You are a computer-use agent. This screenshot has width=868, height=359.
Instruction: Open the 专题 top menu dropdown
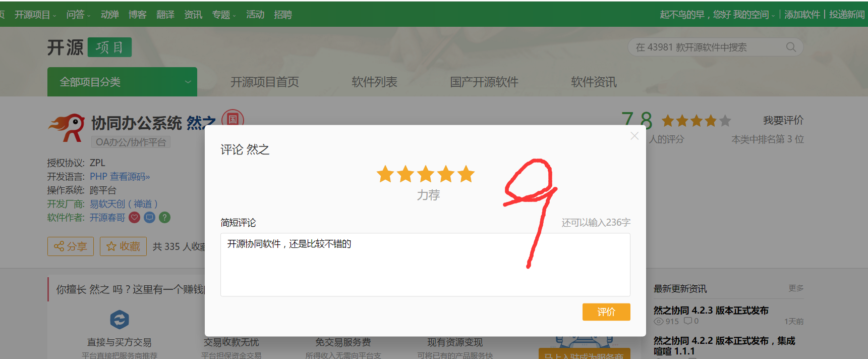[224, 15]
